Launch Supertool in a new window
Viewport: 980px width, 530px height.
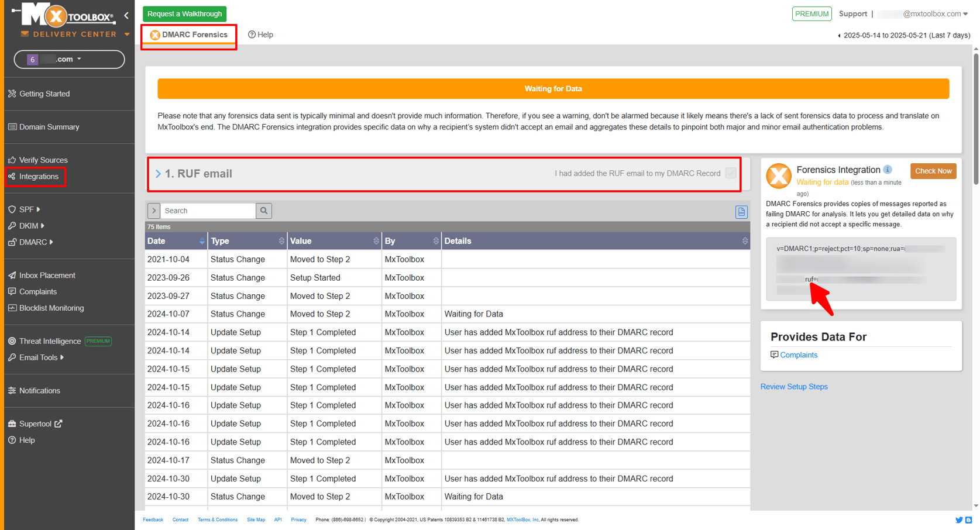(x=35, y=424)
